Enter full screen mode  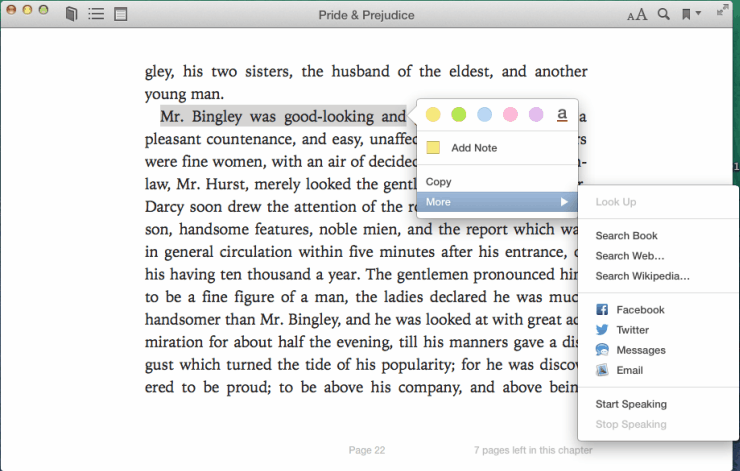click(722, 10)
